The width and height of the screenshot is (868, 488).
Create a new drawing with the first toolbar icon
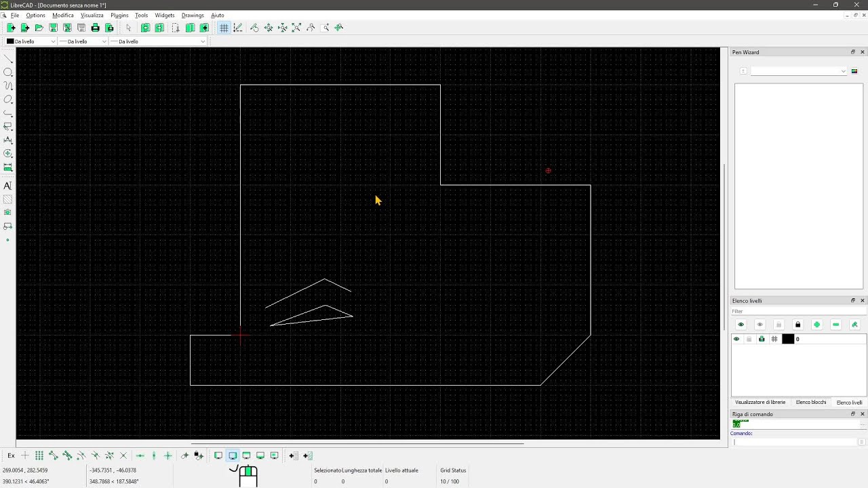click(11, 28)
